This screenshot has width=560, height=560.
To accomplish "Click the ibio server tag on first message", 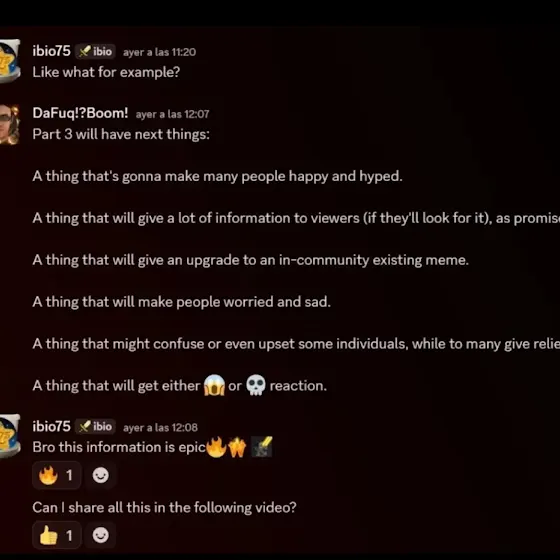I will tap(95, 51).
